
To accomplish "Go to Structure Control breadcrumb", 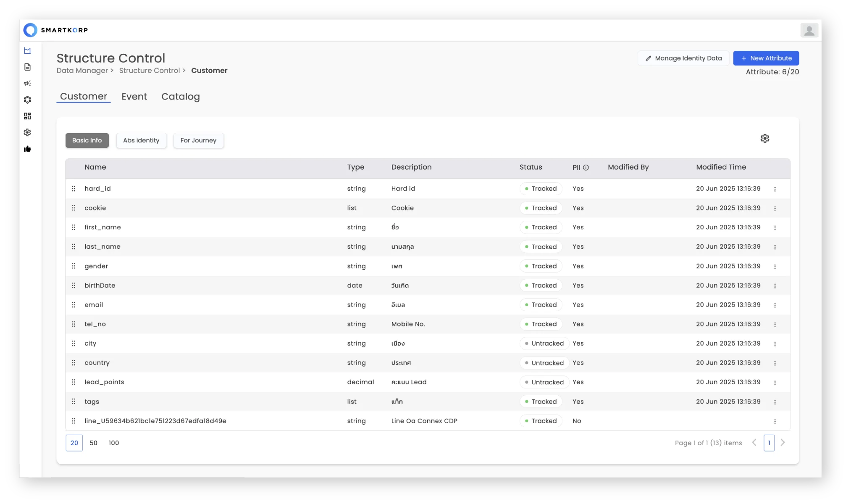I will pos(150,71).
